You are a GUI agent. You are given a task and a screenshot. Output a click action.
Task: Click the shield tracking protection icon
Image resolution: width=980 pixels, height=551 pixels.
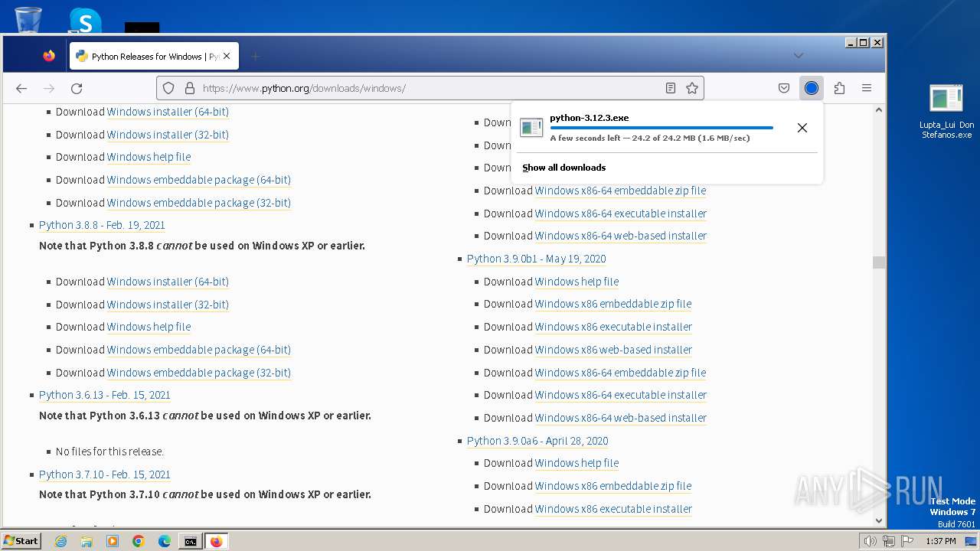169,88
